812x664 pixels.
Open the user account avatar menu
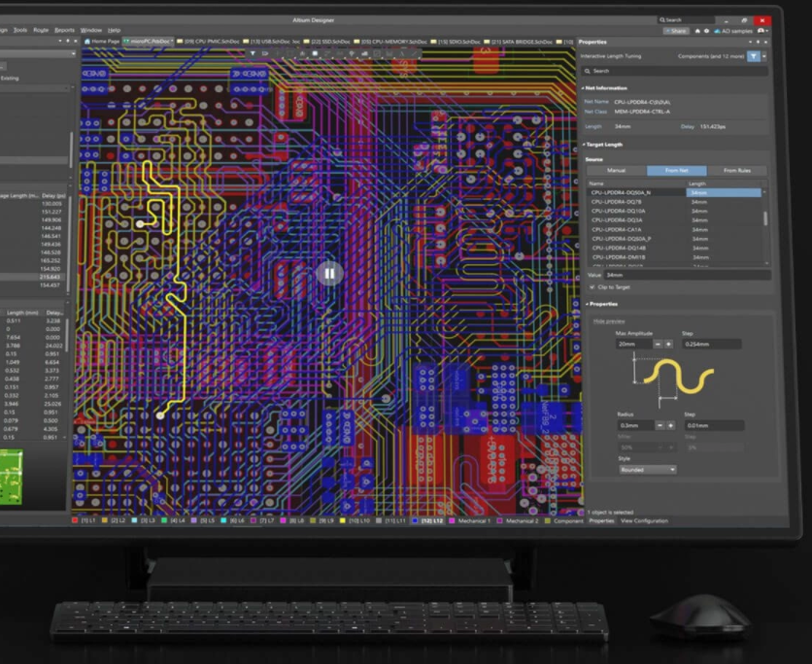point(761,31)
